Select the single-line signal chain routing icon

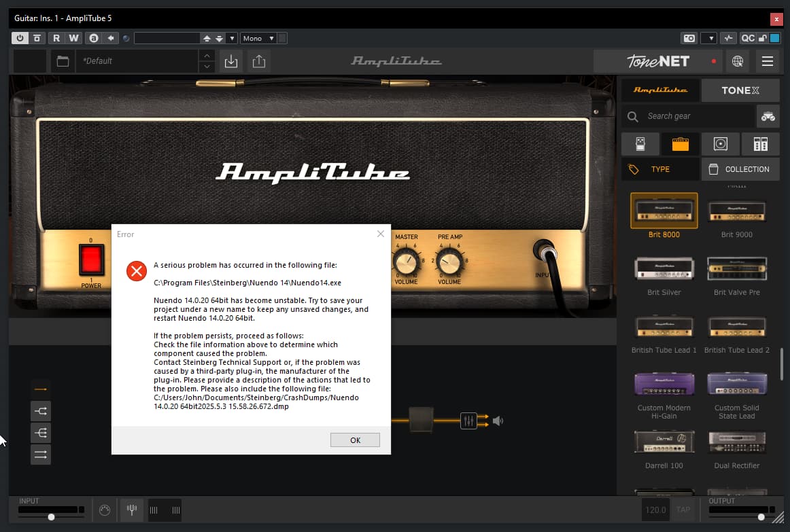41,389
